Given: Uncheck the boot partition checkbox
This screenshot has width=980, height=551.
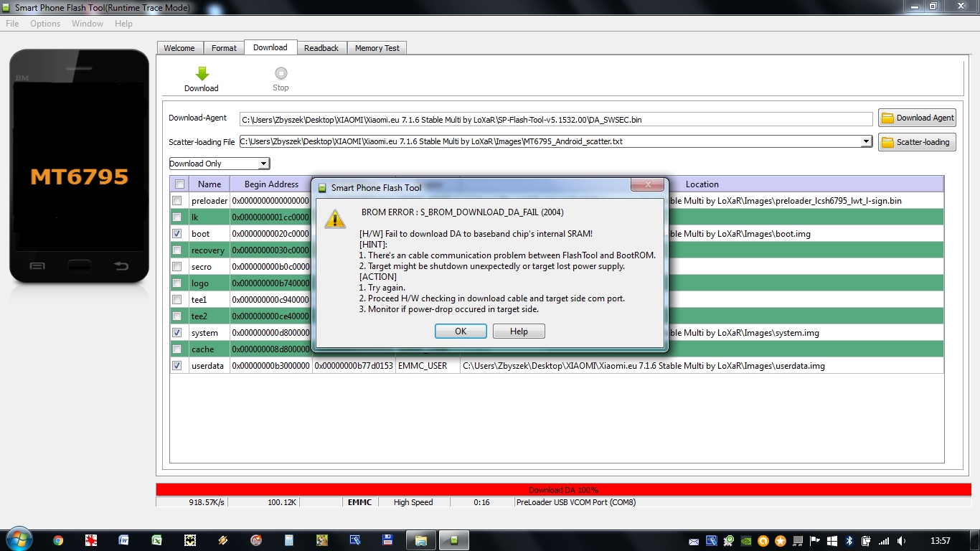Looking at the screenshot, I should [x=177, y=234].
